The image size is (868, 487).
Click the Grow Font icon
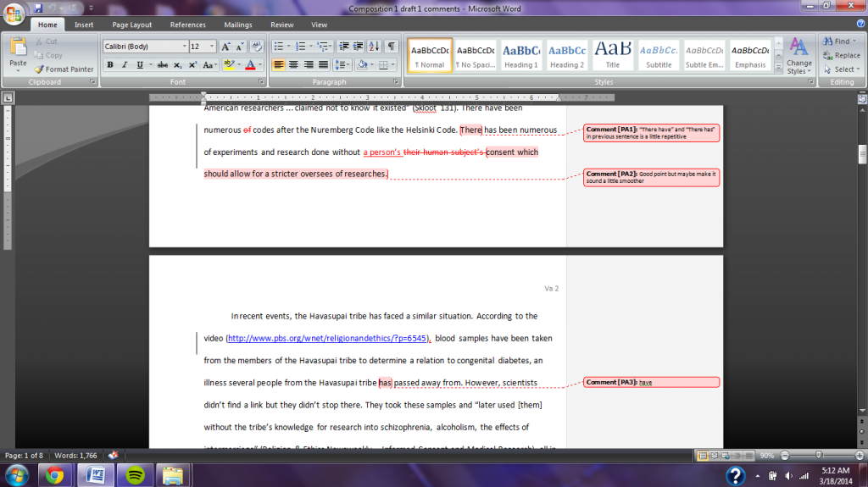pyautogui.click(x=226, y=47)
